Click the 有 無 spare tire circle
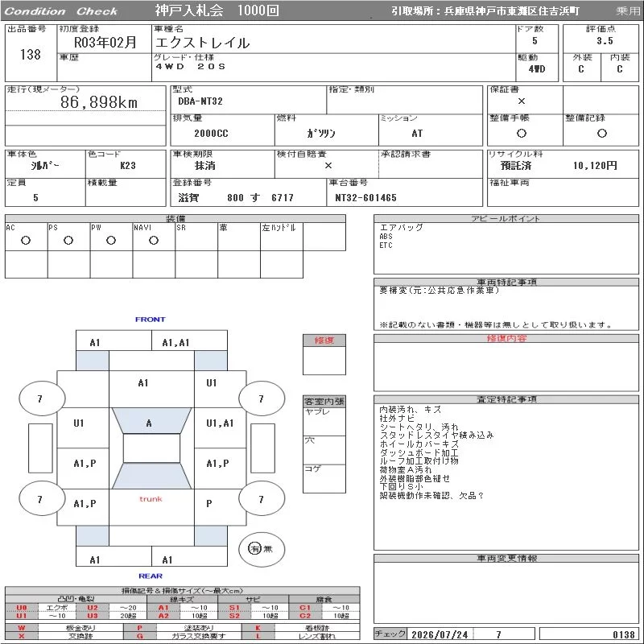This screenshot has height=644, width=644. click(x=262, y=549)
